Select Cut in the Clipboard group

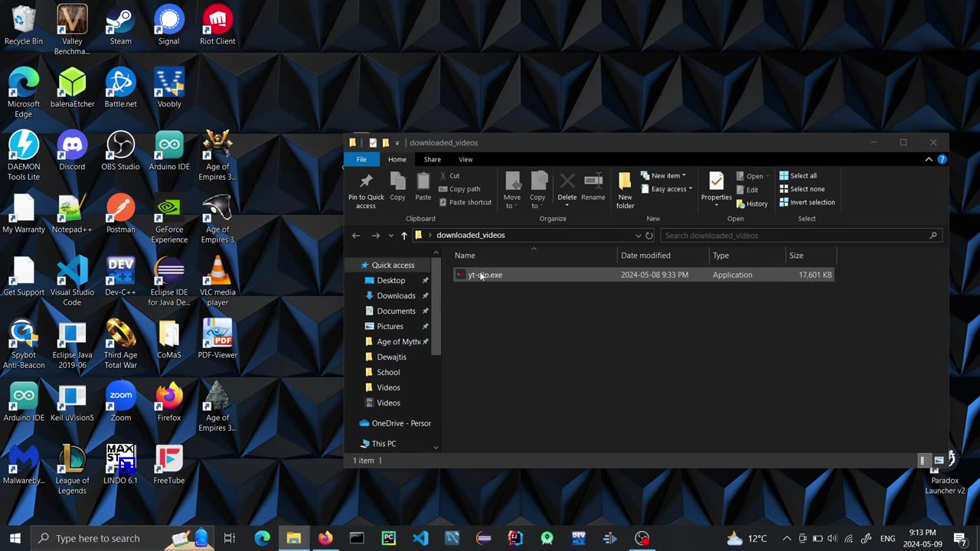click(x=449, y=175)
